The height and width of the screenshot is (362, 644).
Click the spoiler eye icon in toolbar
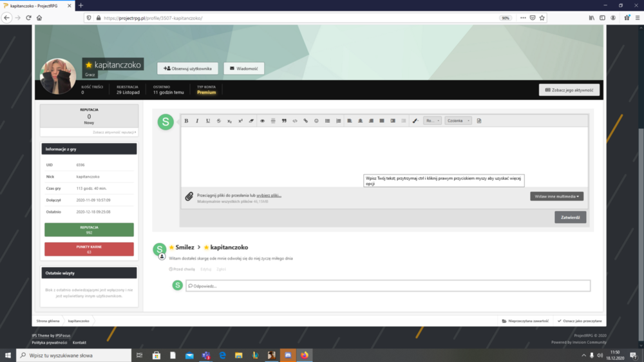pyautogui.click(x=262, y=121)
